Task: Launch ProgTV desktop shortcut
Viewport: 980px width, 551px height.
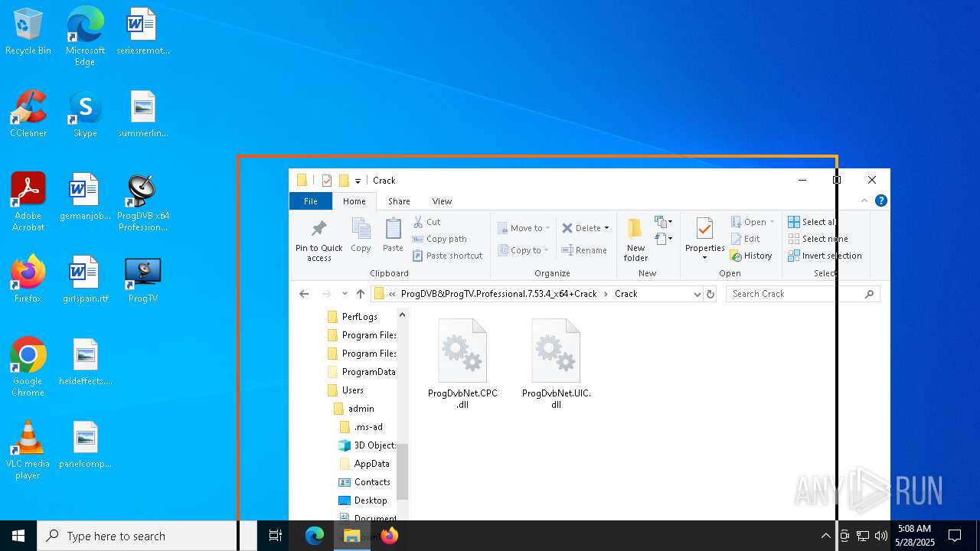Action: pos(143,279)
